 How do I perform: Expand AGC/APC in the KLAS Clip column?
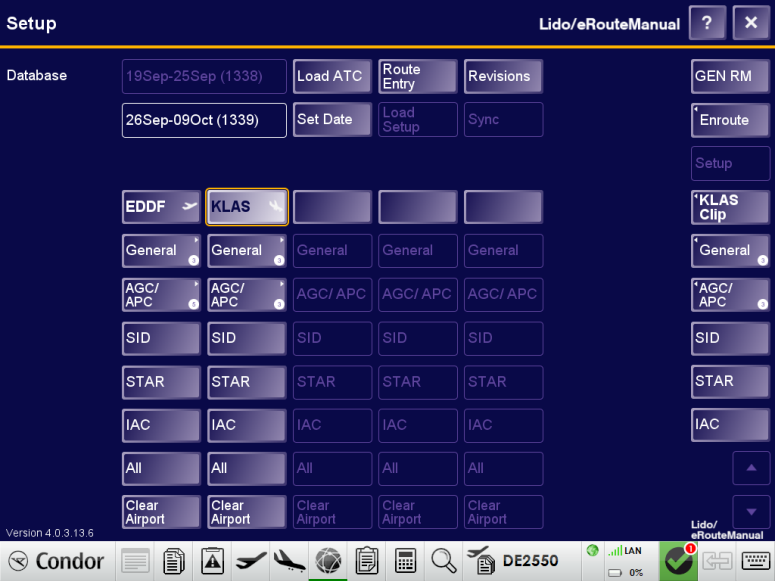(730, 295)
